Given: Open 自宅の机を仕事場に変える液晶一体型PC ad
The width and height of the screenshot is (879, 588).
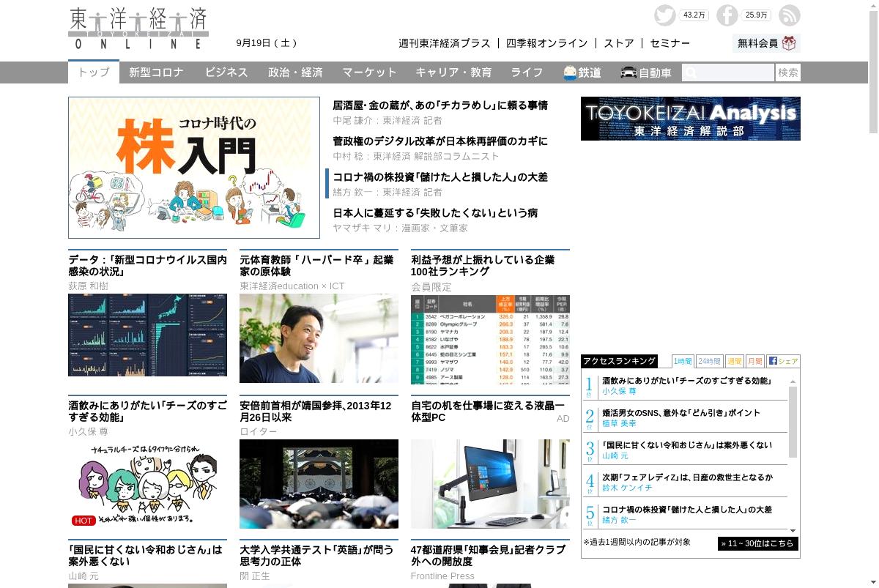Looking at the screenshot, I should tap(488, 412).
